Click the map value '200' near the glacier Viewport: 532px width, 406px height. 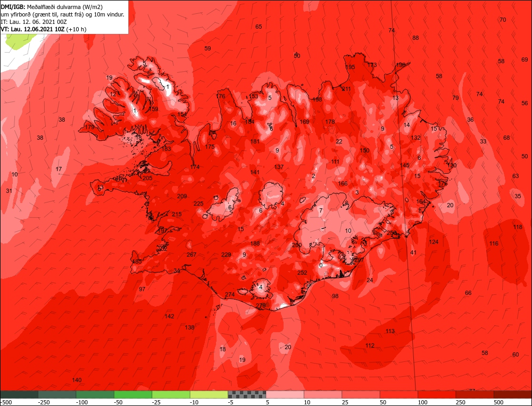296,245
